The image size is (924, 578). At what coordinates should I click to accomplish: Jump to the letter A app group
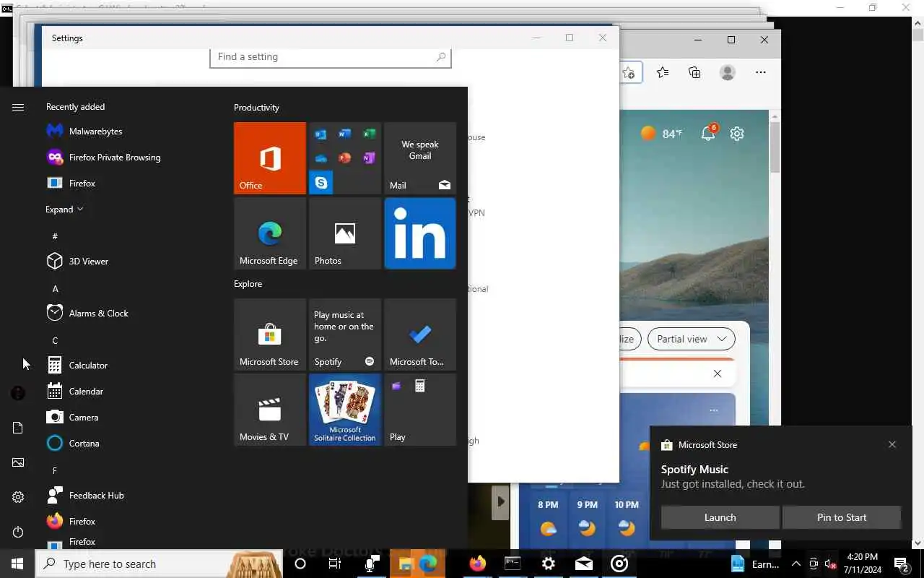(55, 288)
